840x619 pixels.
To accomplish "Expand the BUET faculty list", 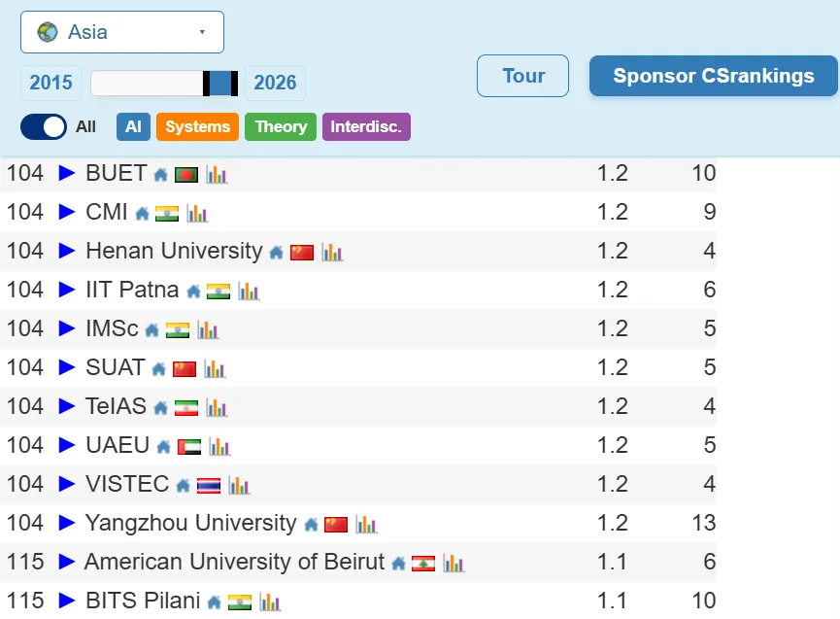I will tap(67, 173).
